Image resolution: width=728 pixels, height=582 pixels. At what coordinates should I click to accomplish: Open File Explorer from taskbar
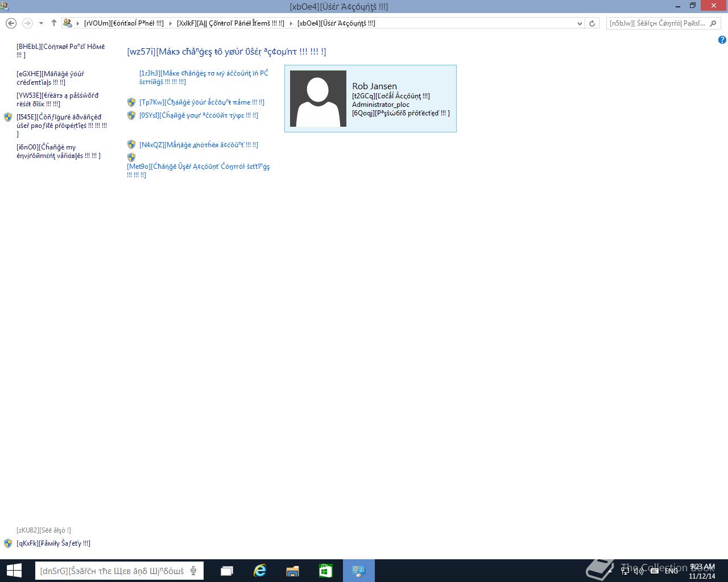point(292,571)
